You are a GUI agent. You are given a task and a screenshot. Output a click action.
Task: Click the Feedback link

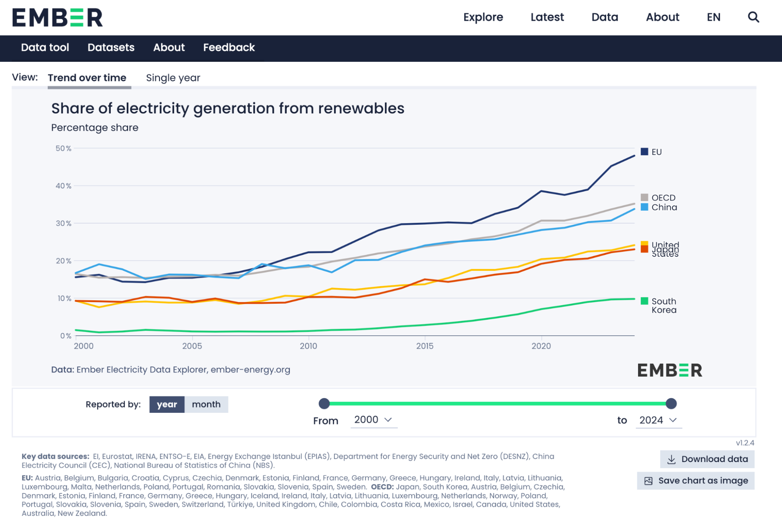click(x=229, y=48)
